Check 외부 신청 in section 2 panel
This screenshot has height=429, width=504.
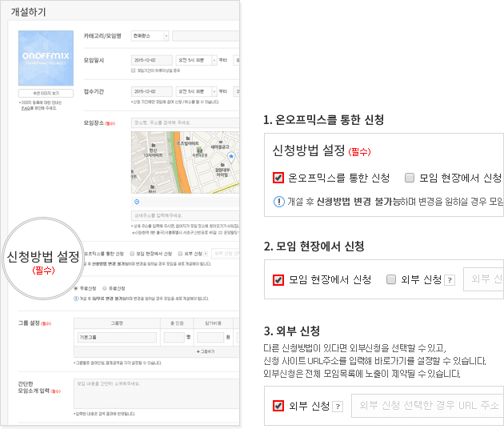click(x=391, y=279)
